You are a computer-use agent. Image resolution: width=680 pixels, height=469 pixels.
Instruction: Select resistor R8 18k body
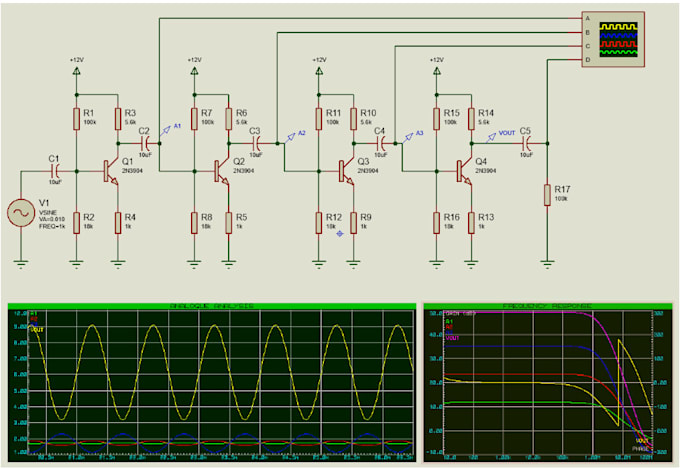(x=194, y=223)
